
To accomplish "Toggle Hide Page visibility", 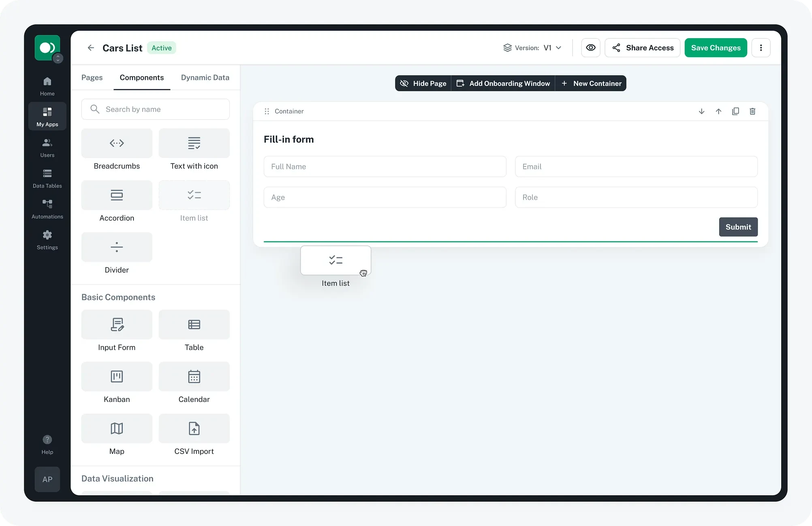I will [x=423, y=83].
